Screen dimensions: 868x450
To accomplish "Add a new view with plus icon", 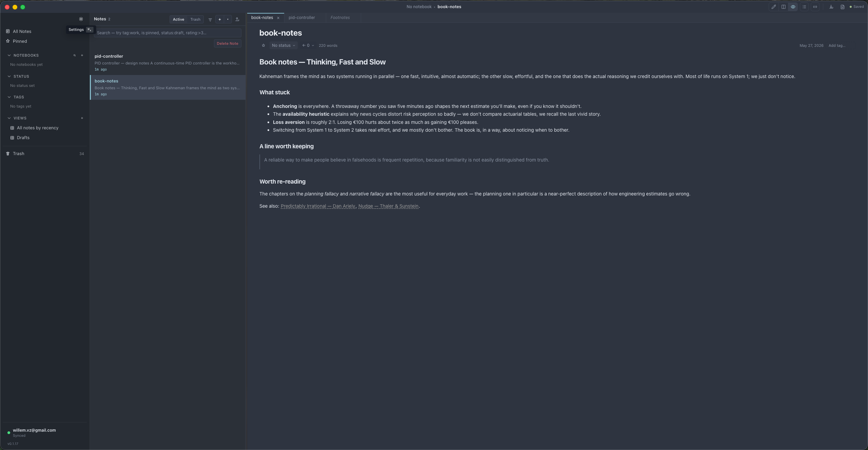I will click(82, 118).
